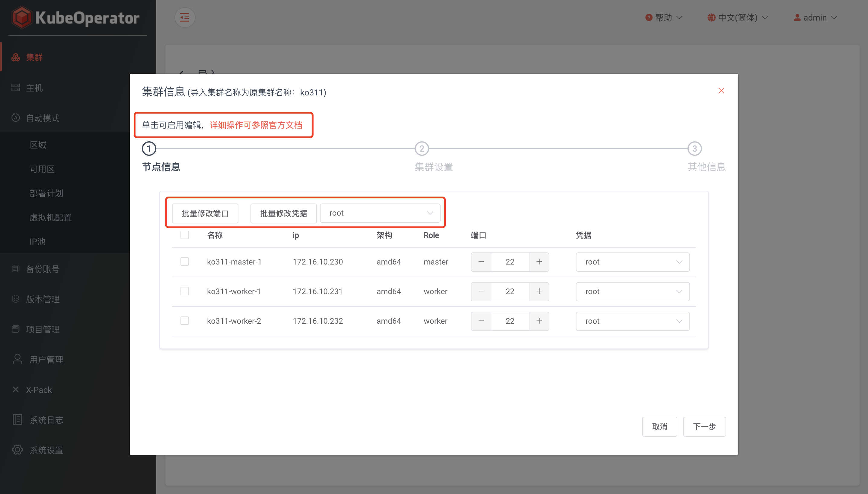Click the ko311-worker-2 node name
Image resolution: width=868 pixels, height=494 pixels.
click(x=234, y=321)
